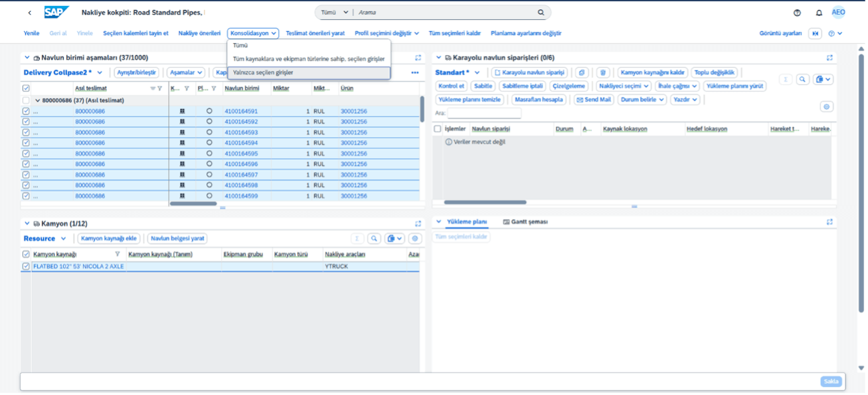Image resolution: width=868 pixels, height=395 pixels.
Task: Click the delete trash icon in Karayolu navlun siparişleri
Action: tap(602, 72)
